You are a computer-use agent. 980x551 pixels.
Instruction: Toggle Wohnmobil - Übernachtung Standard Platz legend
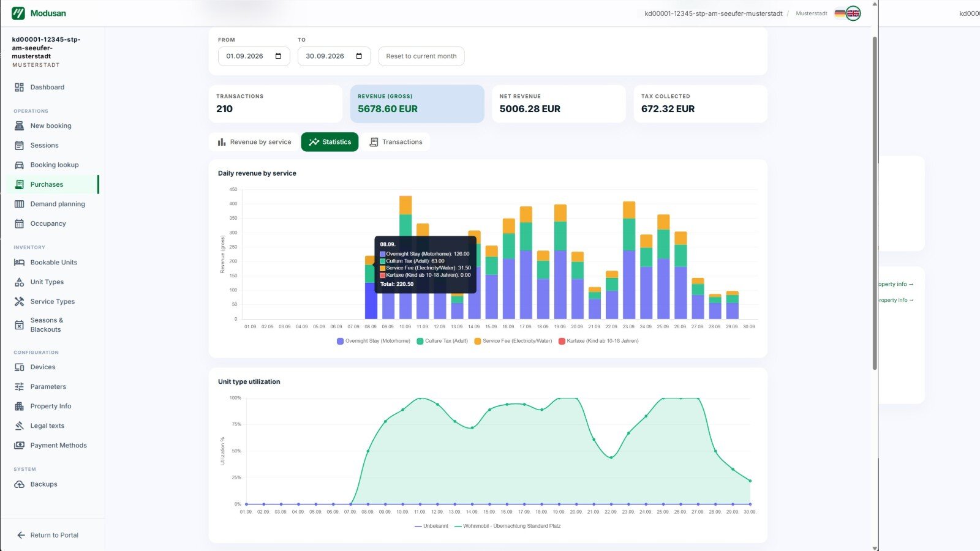507,526
